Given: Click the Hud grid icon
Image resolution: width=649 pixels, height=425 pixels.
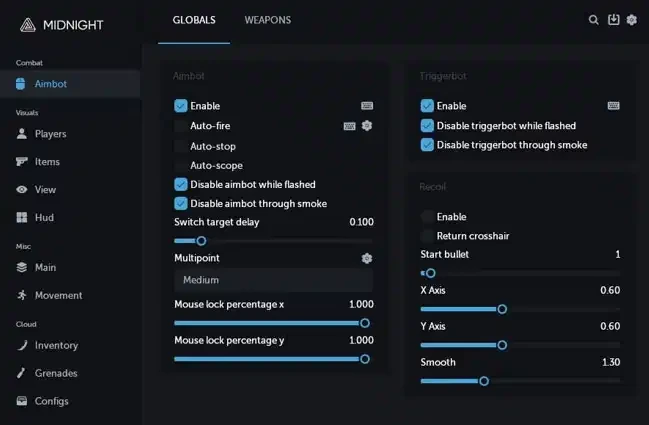Looking at the screenshot, I should click(x=22, y=217).
